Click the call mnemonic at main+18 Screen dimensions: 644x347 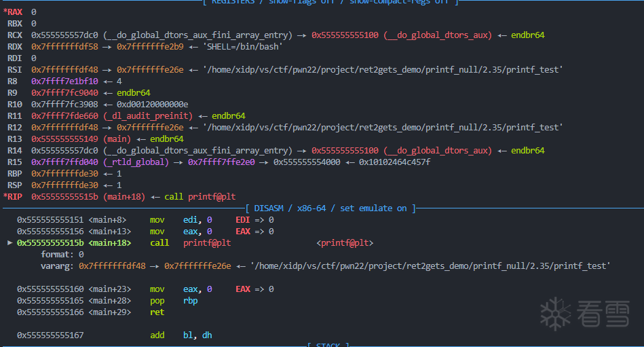pos(159,242)
